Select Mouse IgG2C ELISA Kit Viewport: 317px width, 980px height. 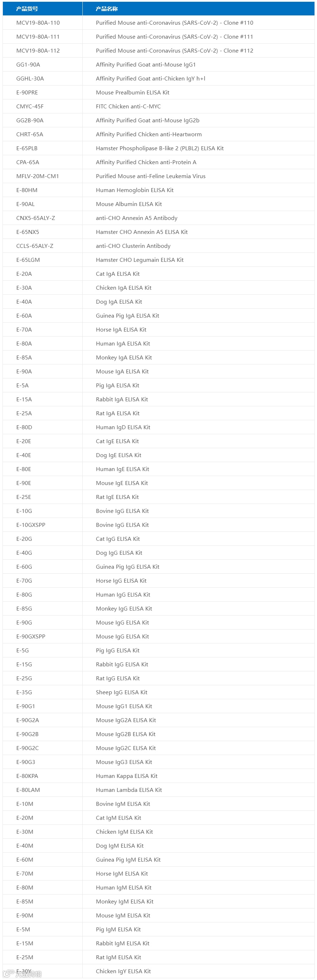coord(126,748)
